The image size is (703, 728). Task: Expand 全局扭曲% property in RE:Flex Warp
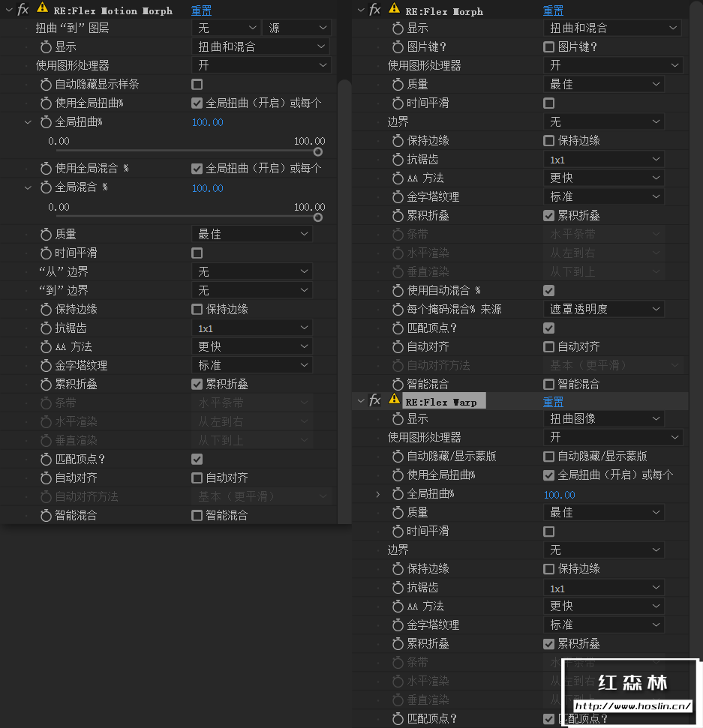pyautogui.click(x=378, y=494)
